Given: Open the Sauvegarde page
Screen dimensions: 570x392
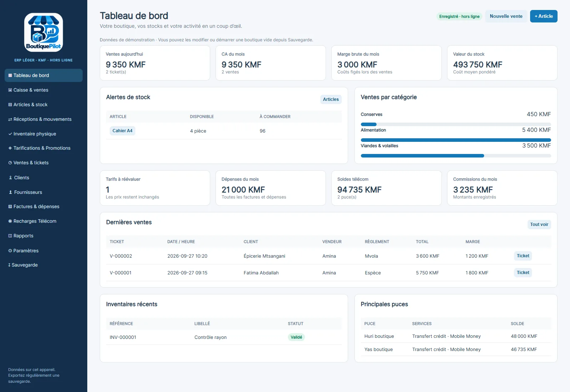Looking at the screenshot, I should 43,265.
